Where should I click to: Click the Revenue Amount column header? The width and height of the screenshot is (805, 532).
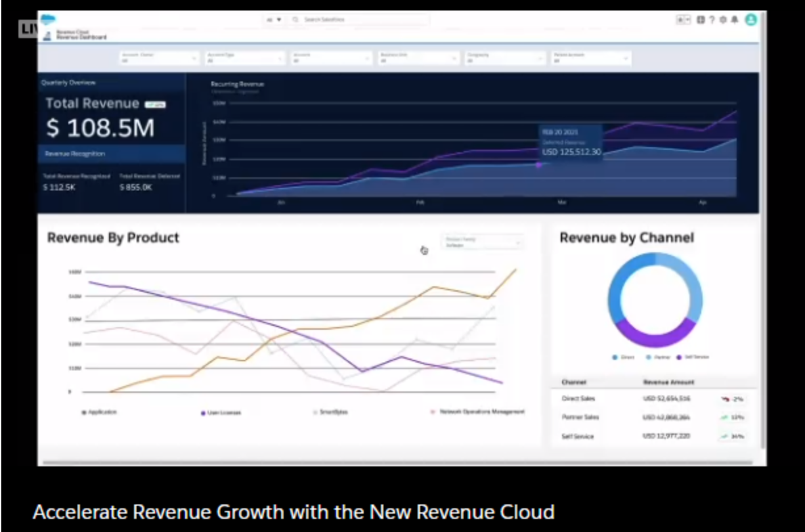pos(668,382)
